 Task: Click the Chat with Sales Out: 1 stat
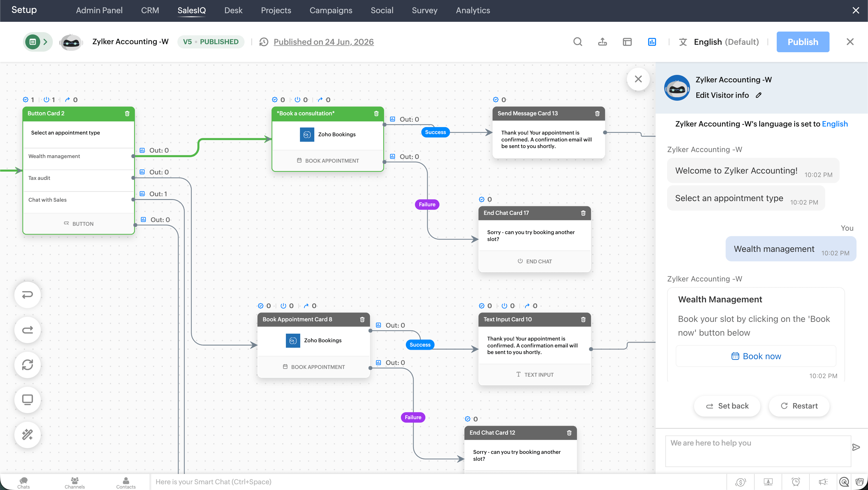[x=153, y=194]
